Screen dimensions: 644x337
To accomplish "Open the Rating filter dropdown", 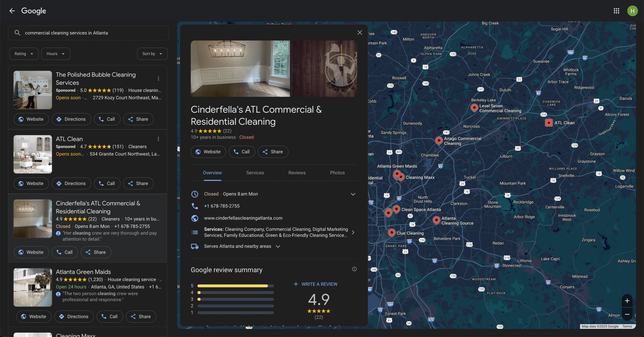I will coord(24,53).
